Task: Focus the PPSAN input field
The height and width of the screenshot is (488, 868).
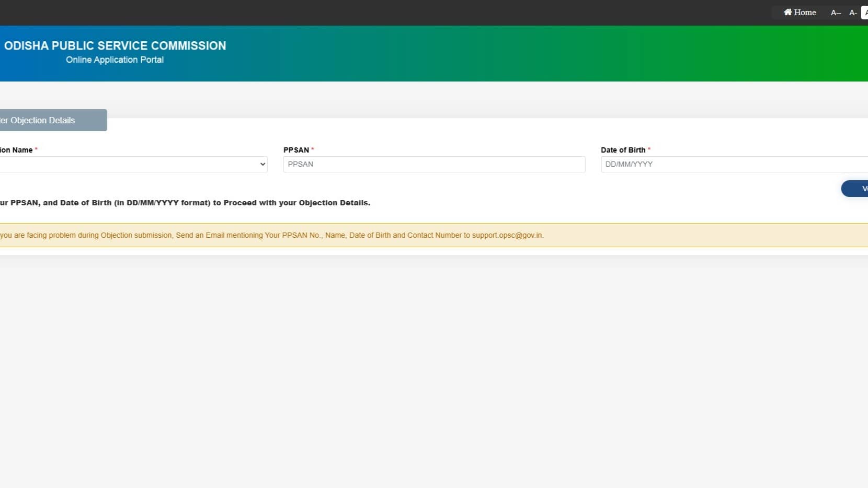Action: click(433, 164)
